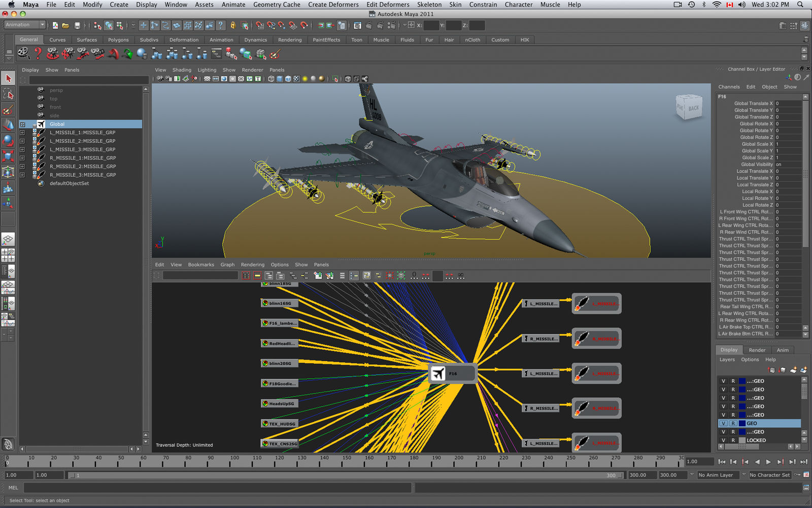Open scene folder icon on status line
812x508 pixels.
(x=65, y=25)
